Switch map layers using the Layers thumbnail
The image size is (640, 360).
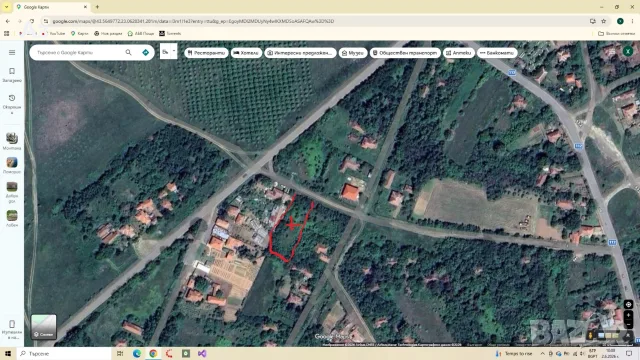tap(44, 327)
